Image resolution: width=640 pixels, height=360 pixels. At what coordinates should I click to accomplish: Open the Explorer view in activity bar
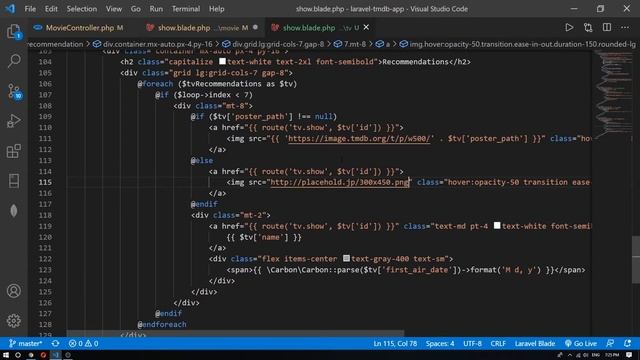click(14, 32)
